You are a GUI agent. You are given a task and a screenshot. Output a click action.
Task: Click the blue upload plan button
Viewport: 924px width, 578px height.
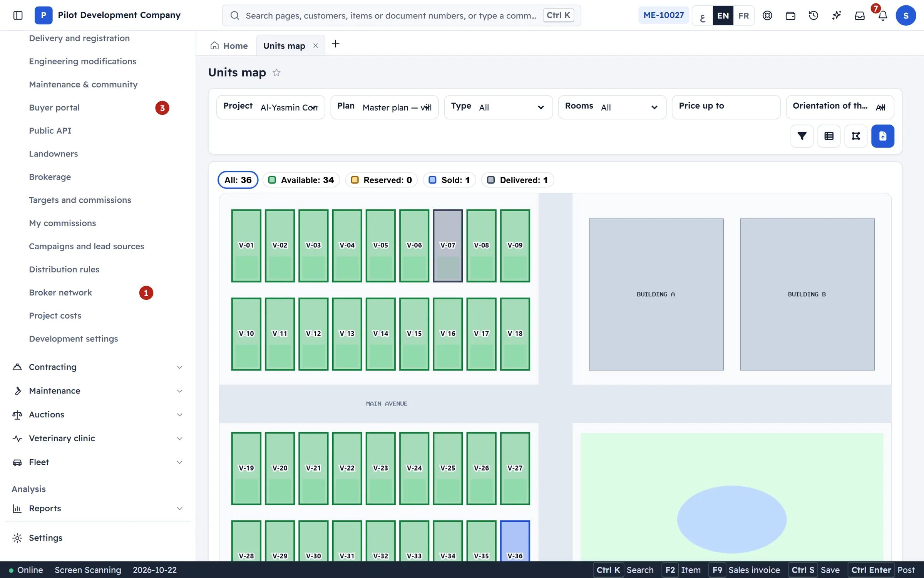coord(883,136)
